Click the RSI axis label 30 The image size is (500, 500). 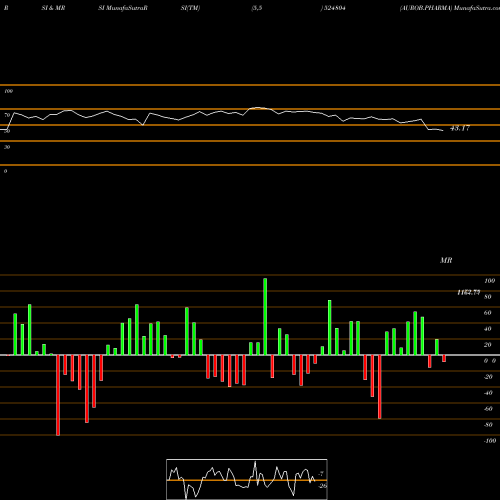click(7, 147)
